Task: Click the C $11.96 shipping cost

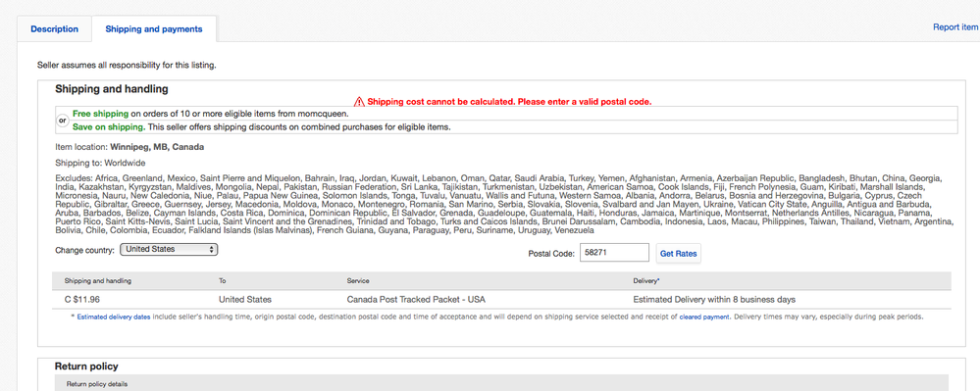Action: pos(81,299)
